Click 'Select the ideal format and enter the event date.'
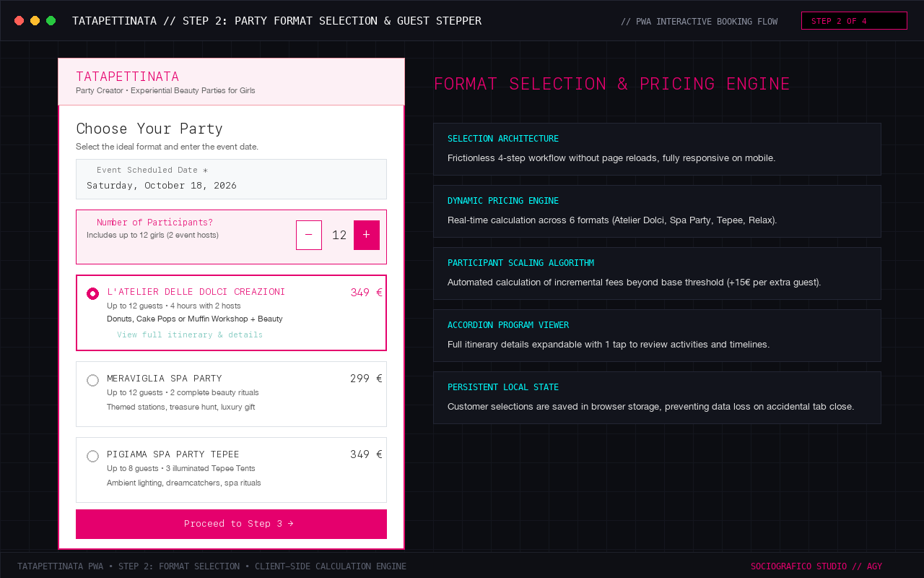 pyautogui.click(x=167, y=147)
